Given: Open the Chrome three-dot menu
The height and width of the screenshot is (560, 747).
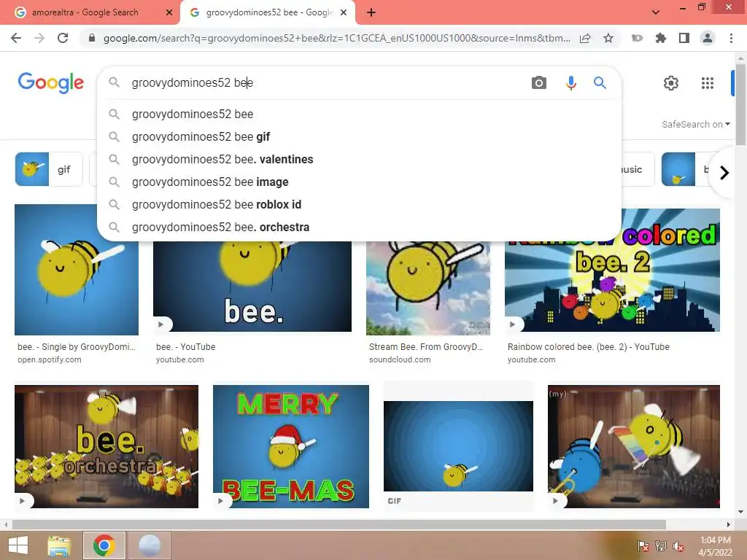Looking at the screenshot, I should [731, 38].
